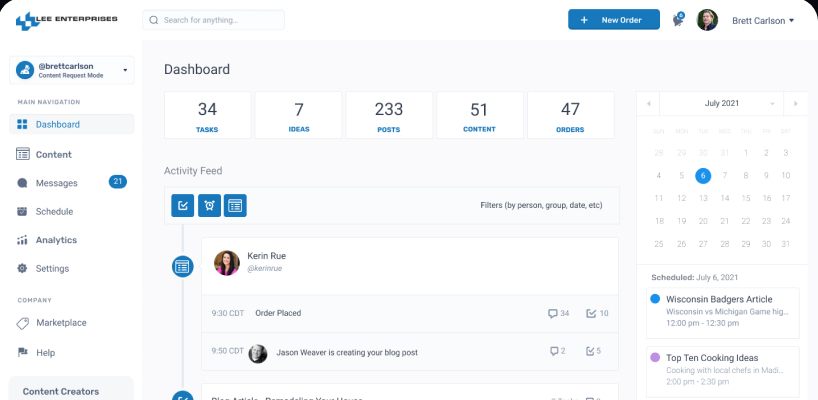Viewport: 818px width, 400px height.
Task: Click Brett Carlson's profile photo
Action: click(707, 20)
